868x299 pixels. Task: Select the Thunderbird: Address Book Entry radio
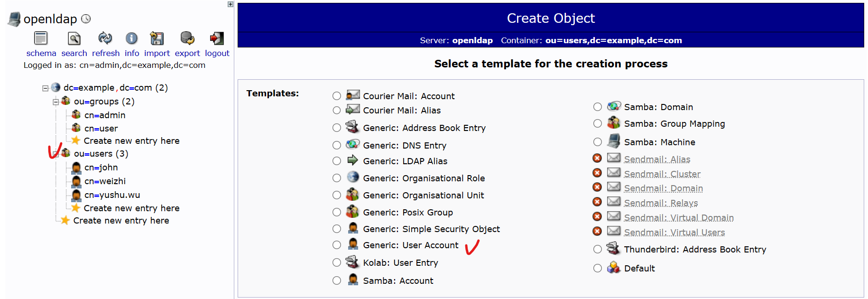[x=598, y=249]
